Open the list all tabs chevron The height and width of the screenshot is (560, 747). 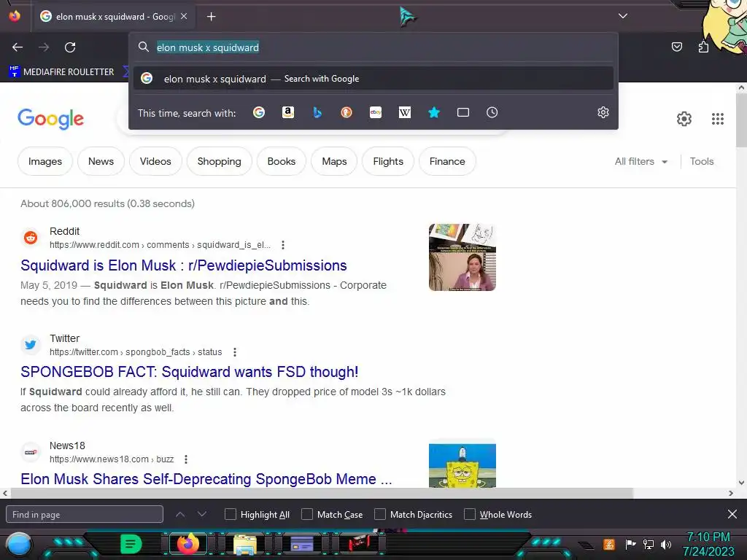623,16
